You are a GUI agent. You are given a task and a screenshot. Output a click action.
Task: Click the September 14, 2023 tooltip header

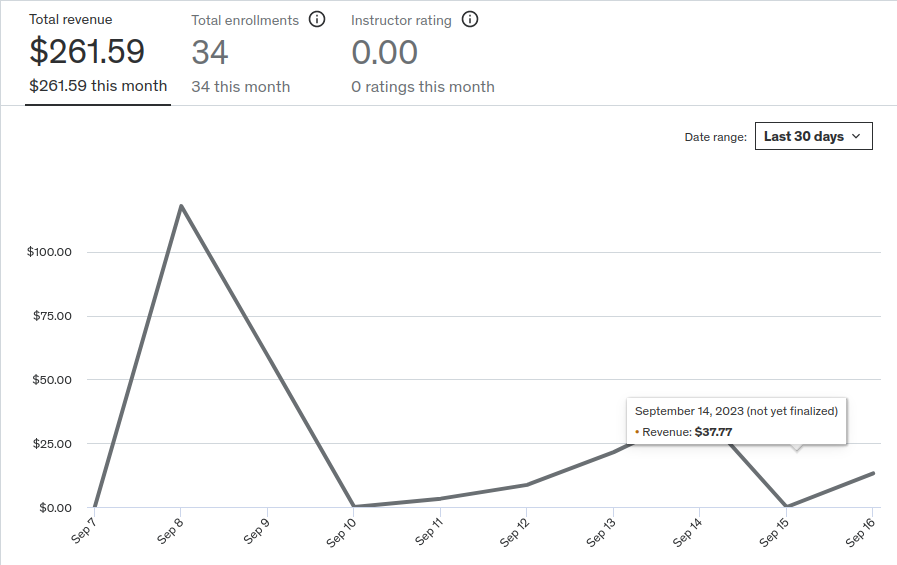point(736,411)
